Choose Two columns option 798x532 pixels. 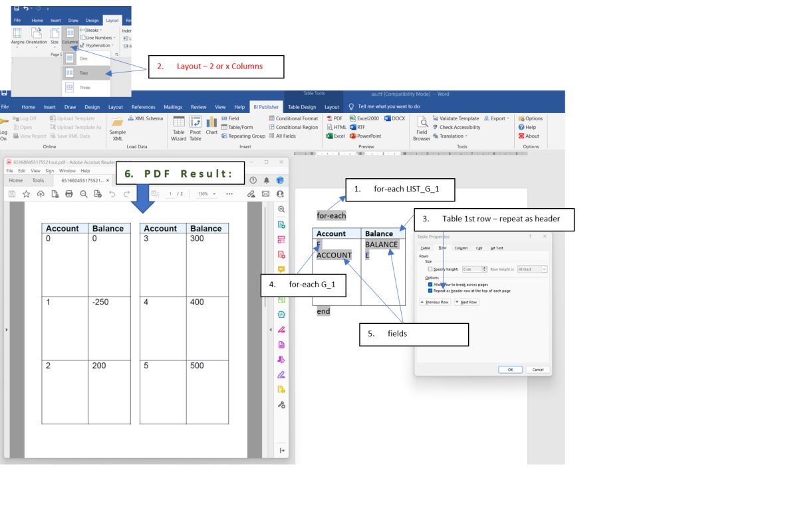click(86, 73)
